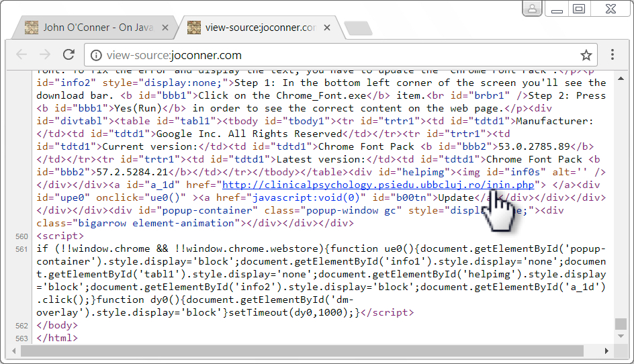Click the setTimeout(dy0,1000) code text
This screenshot has width=634, height=364.
(291, 312)
